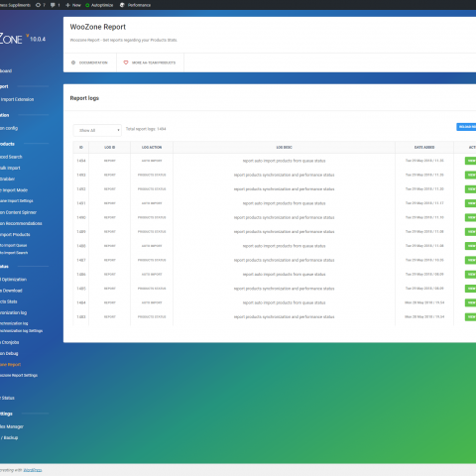Click View button for log 1493
This screenshot has width=476, height=476.
click(471, 175)
